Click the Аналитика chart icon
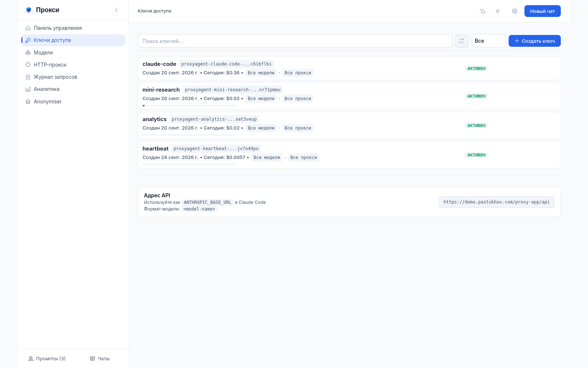 point(28,89)
